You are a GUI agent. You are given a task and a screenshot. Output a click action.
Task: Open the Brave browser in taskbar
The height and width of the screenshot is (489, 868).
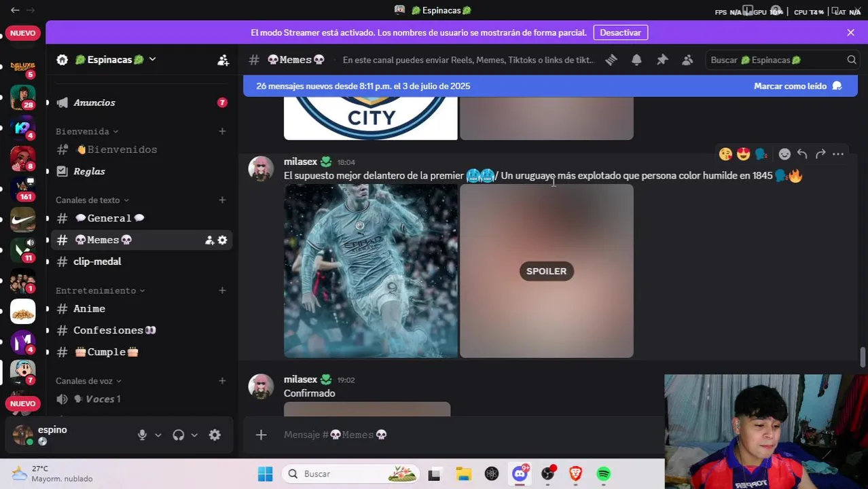click(576, 474)
